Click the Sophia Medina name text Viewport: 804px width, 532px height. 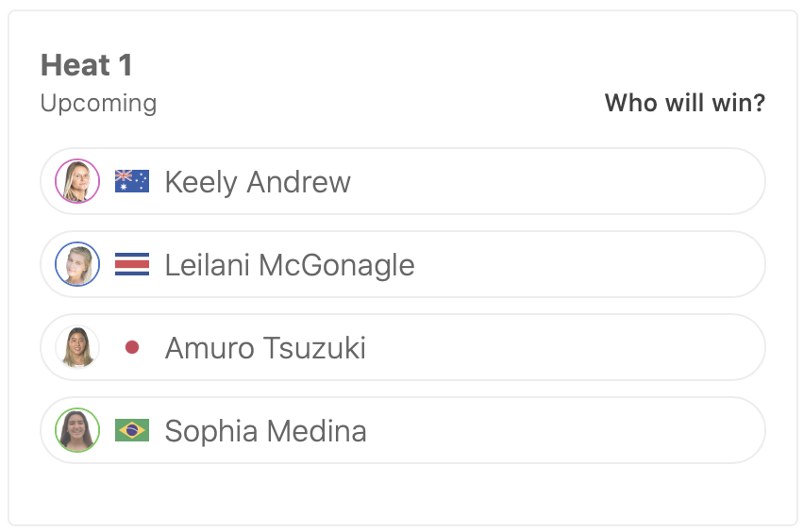click(265, 430)
